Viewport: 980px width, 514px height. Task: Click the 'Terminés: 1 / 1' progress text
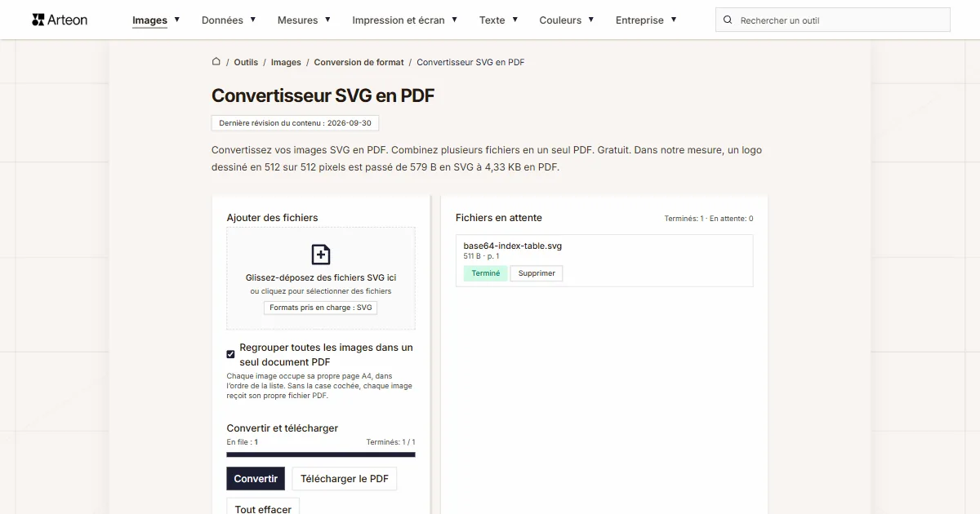pyautogui.click(x=390, y=442)
